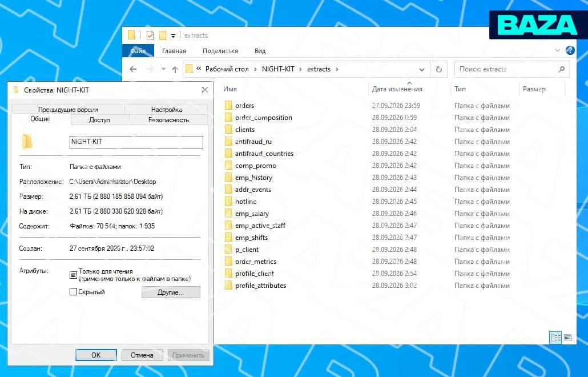
Task: Open the Вид ribbon tab
Action: 260,51
